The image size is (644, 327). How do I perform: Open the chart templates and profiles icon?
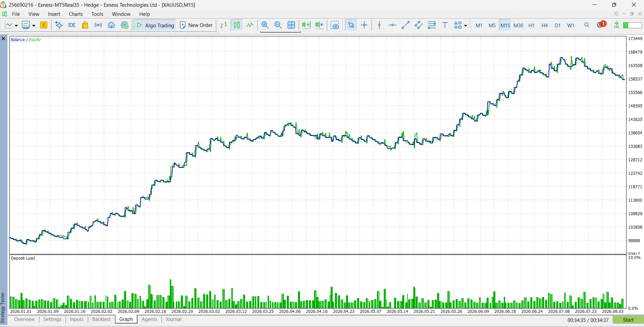[26, 25]
